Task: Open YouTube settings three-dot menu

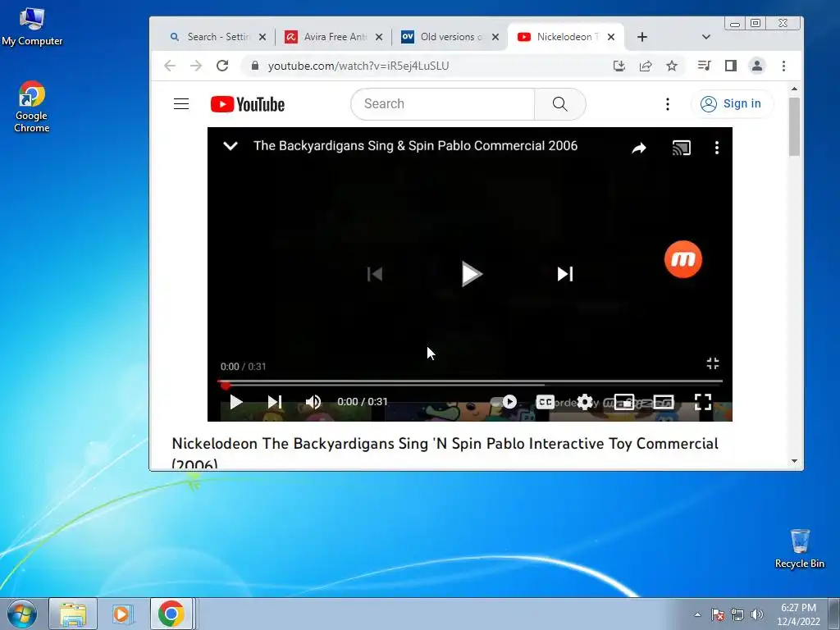Action: 668,104
